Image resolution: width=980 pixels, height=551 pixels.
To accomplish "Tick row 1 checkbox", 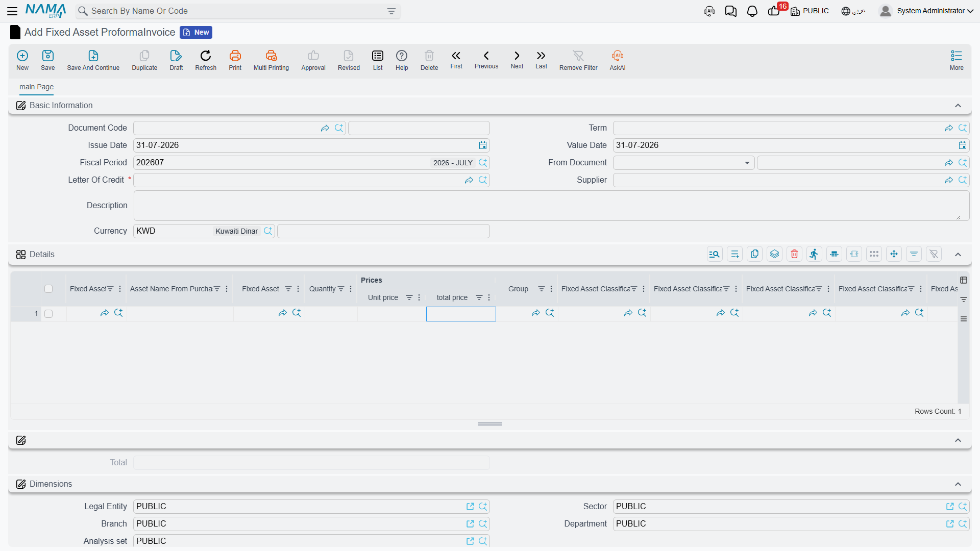I will 48,314.
